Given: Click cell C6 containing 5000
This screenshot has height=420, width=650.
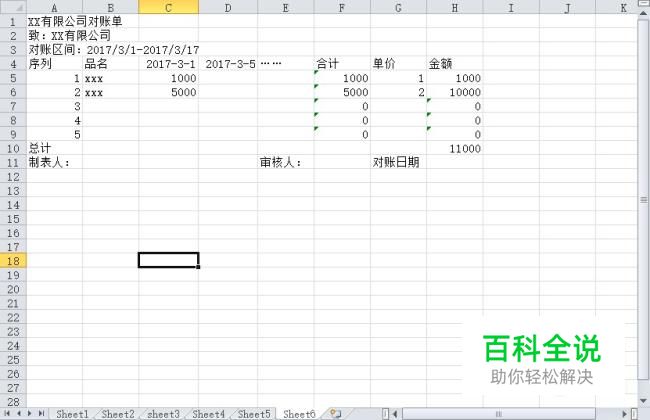Looking at the screenshot, I should coord(168,92).
